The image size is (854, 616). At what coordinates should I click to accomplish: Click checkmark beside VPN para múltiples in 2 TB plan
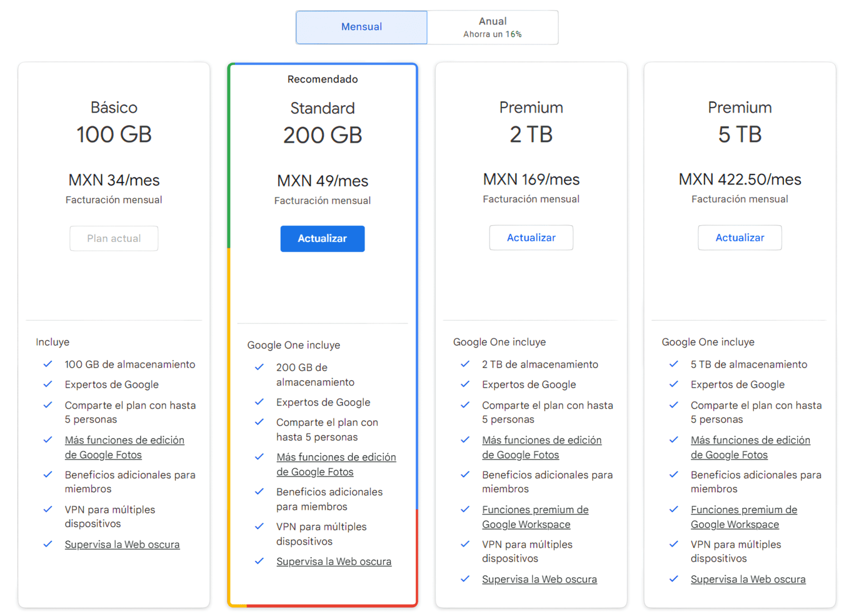465,544
